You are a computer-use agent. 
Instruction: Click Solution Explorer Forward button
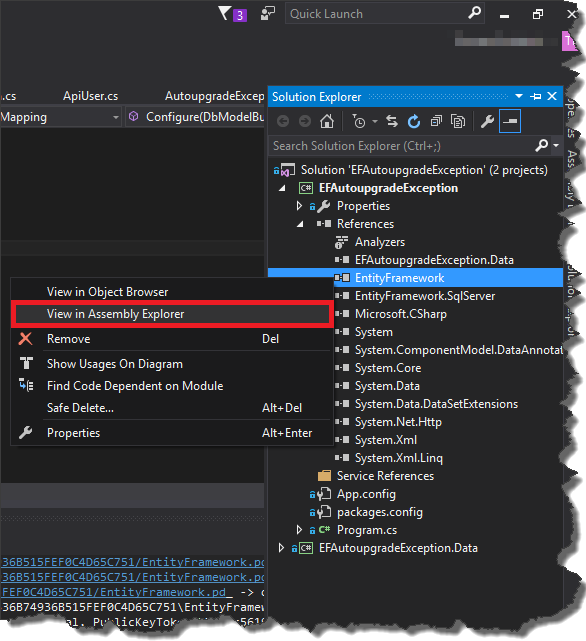[305, 121]
